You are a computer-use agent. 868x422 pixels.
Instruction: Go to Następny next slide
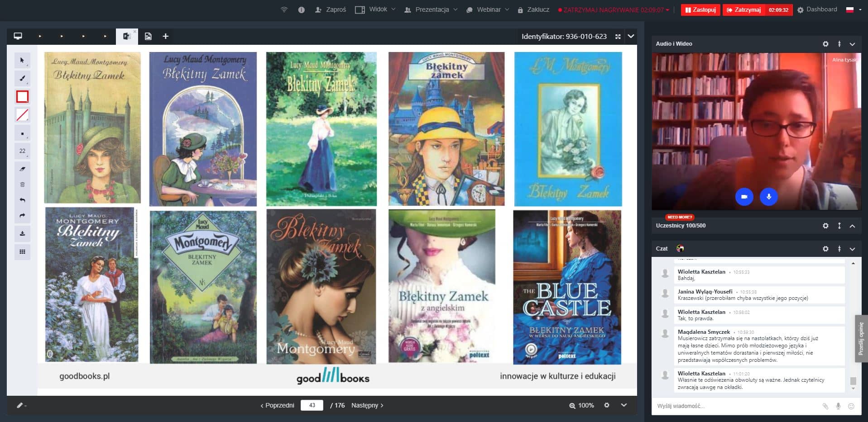(367, 405)
